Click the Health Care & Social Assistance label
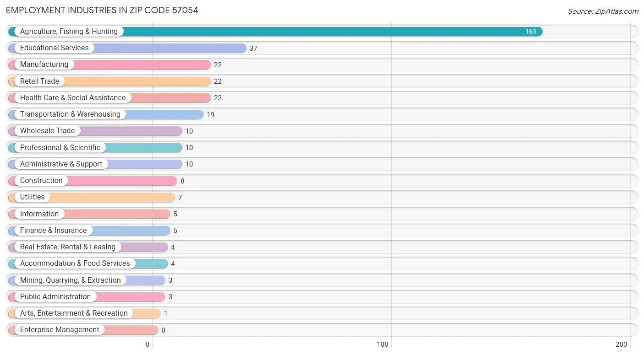This screenshot has width=644, height=355. (x=73, y=98)
